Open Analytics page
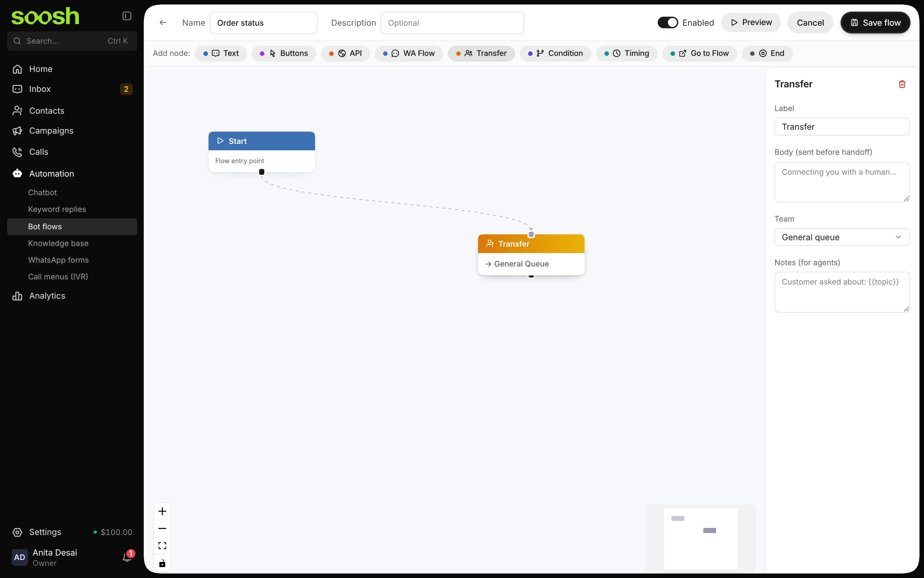The image size is (924, 578). (x=72, y=296)
